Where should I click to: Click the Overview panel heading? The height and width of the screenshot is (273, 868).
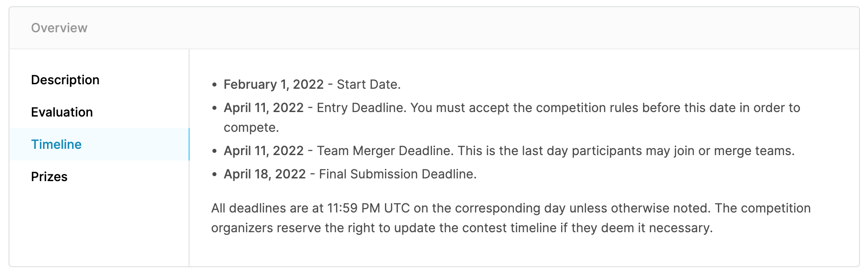coord(59,28)
